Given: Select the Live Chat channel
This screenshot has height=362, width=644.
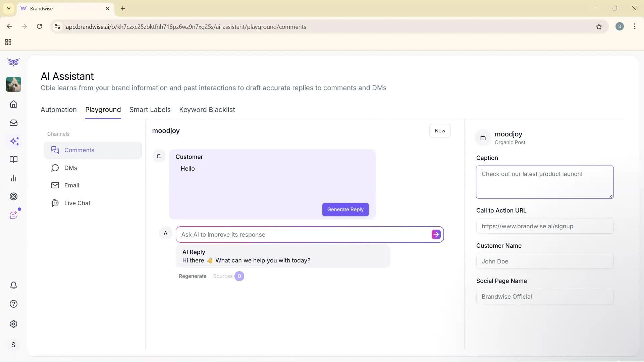Looking at the screenshot, I should pyautogui.click(x=77, y=203).
